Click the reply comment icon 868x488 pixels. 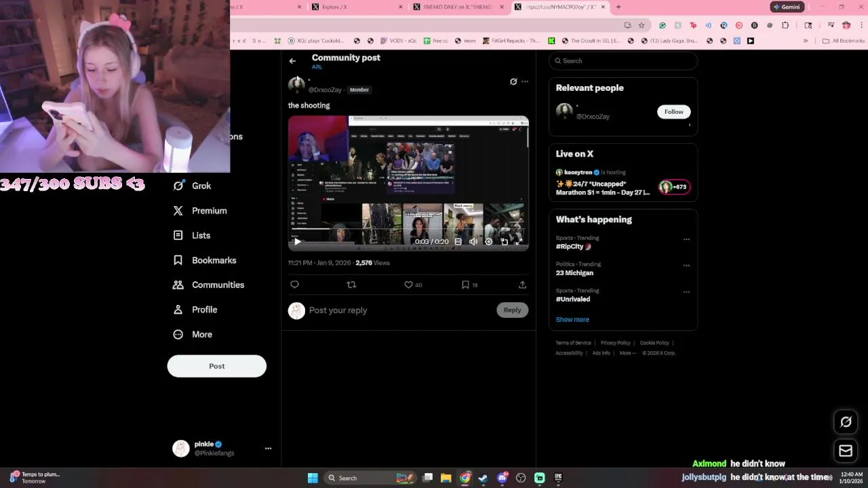pos(294,285)
